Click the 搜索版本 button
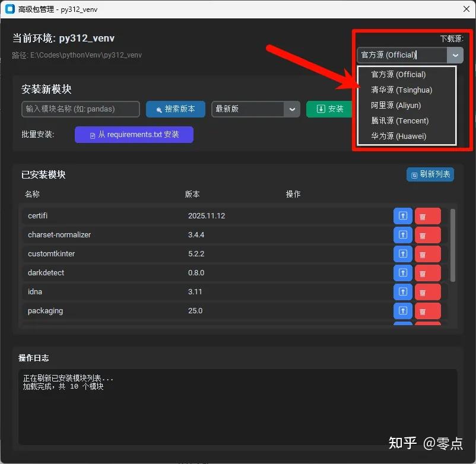 [x=175, y=109]
